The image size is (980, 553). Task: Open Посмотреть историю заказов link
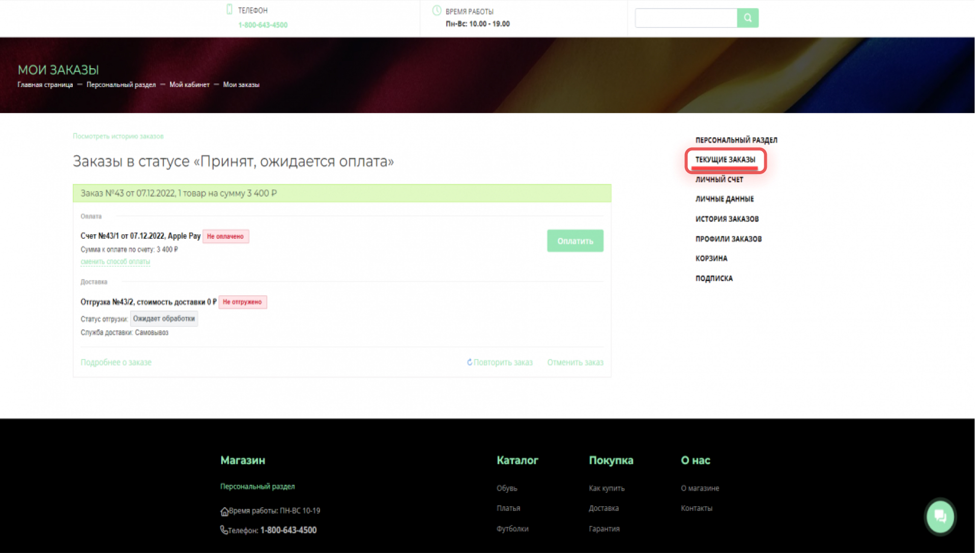[x=118, y=136]
